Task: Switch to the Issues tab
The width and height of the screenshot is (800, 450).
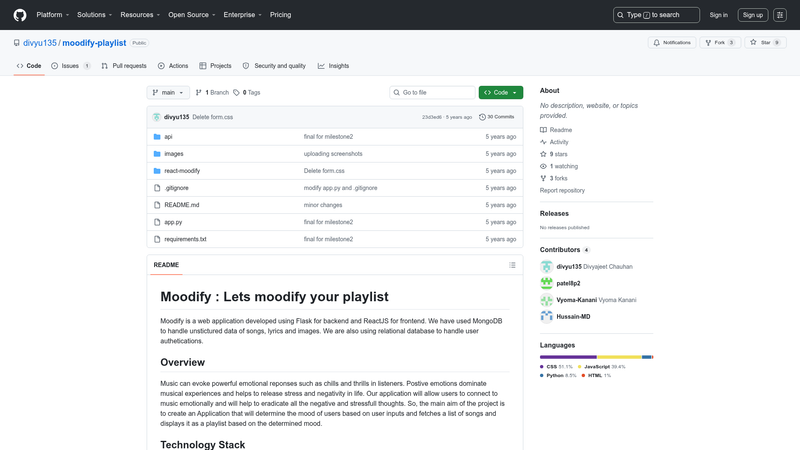Action: [71, 66]
